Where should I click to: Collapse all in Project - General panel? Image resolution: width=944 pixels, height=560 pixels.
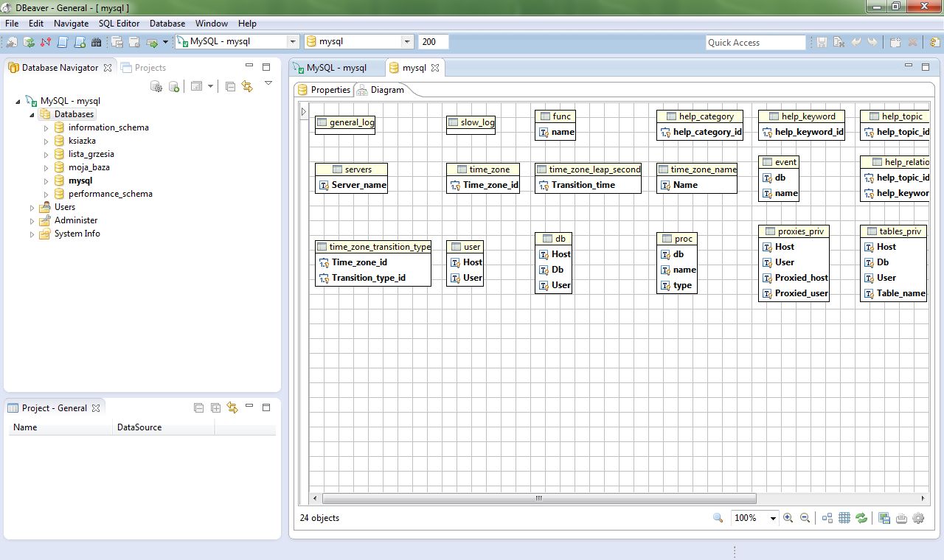point(198,407)
